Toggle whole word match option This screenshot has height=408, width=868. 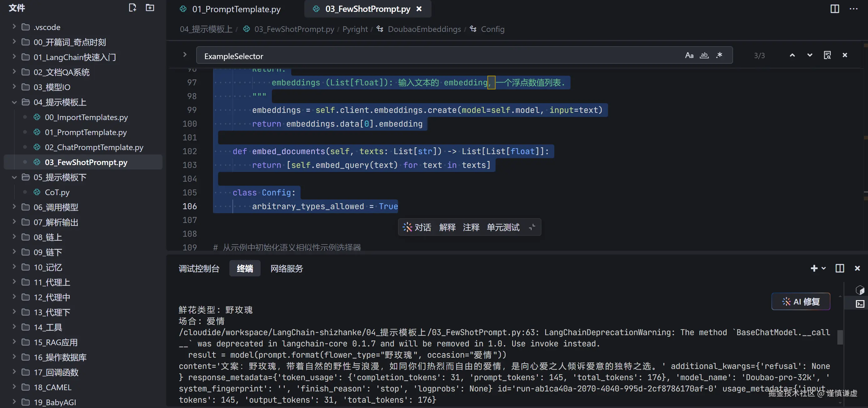click(704, 55)
